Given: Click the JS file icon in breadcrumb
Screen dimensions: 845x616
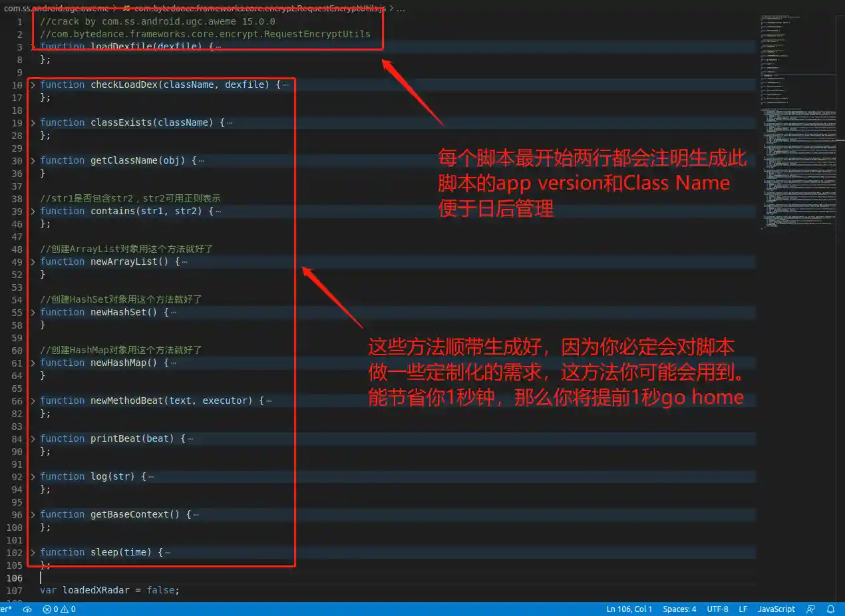Looking at the screenshot, I should [126, 9].
